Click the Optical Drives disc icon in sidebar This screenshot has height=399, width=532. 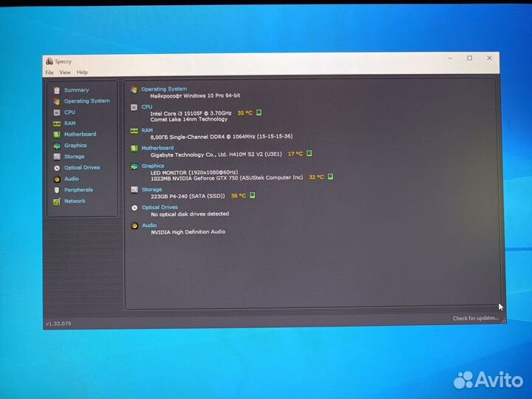coord(57,168)
